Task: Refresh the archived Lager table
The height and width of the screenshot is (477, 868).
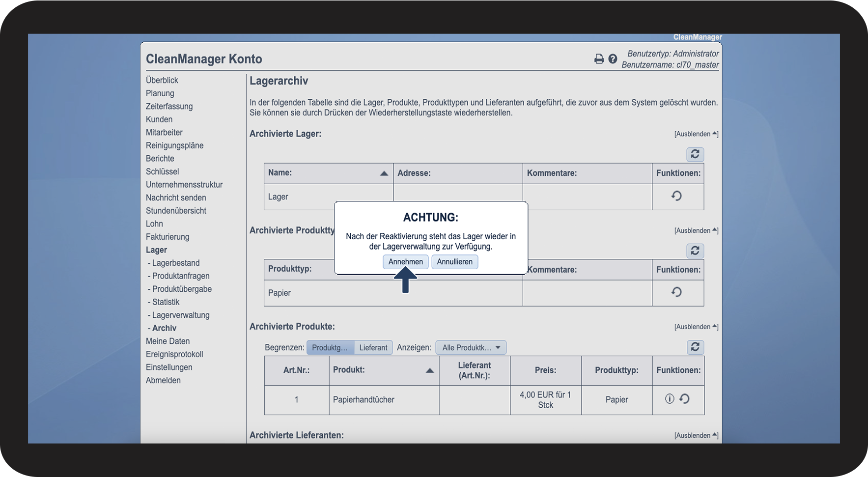Action: (695, 154)
